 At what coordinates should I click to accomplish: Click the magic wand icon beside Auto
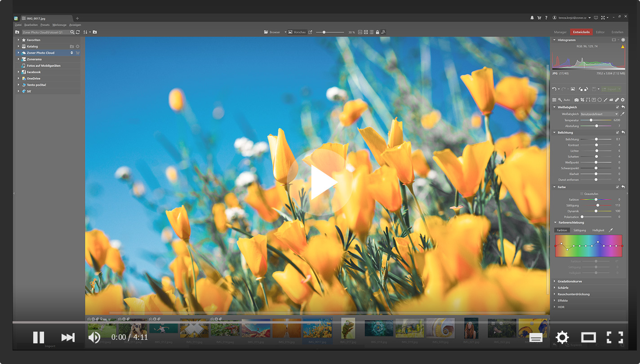pyautogui.click(x=560, y=100)
